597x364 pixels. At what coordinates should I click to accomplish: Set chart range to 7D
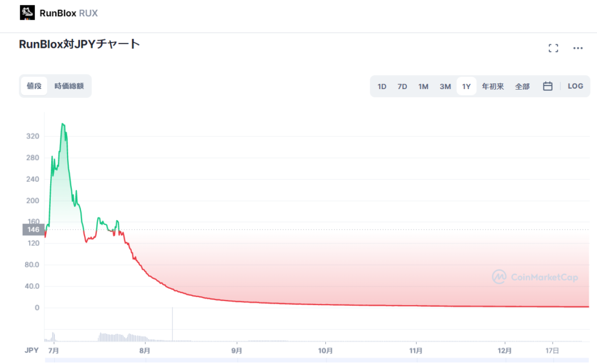tap(402, 86)
